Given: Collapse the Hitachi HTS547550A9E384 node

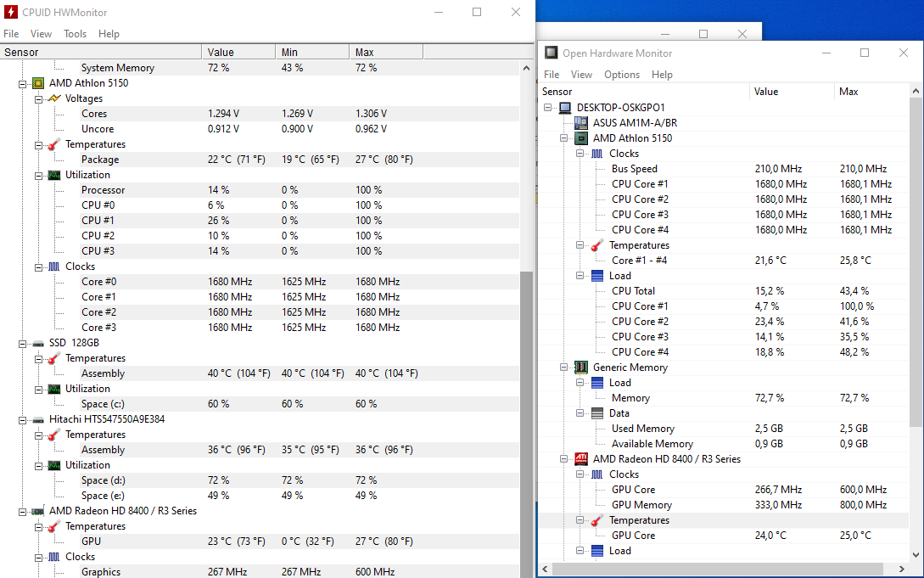Looking at the screenshot, I should coord(22,420).
